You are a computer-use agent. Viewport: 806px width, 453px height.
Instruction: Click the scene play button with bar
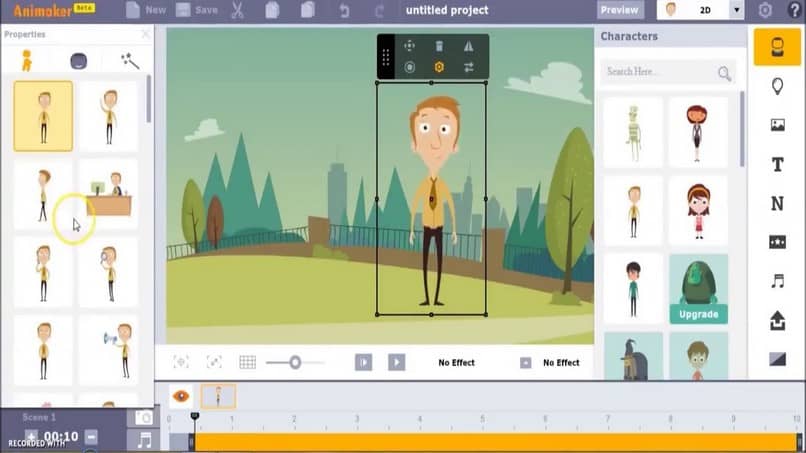(363, 363)
